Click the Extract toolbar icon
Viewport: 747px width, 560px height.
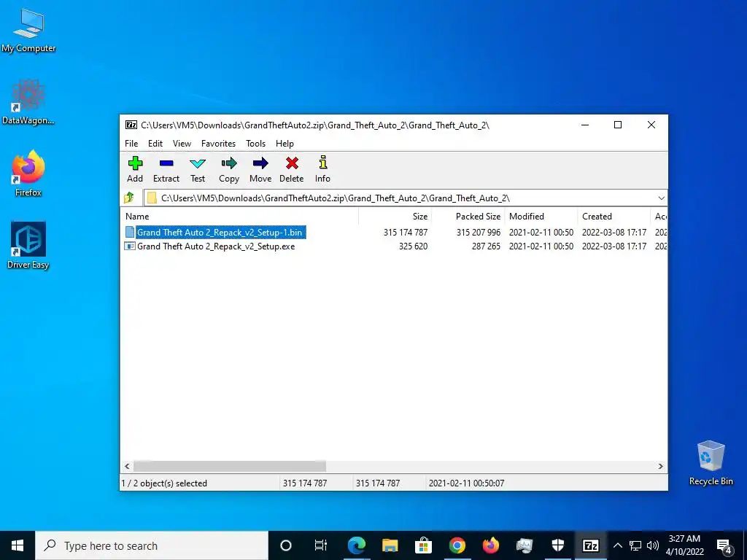166,164
